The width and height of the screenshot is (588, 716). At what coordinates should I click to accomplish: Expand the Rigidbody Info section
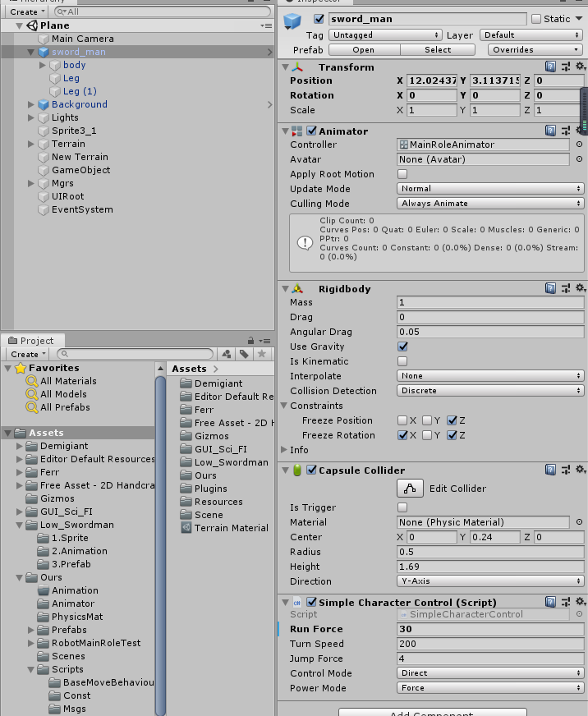(x=283, y=450)
